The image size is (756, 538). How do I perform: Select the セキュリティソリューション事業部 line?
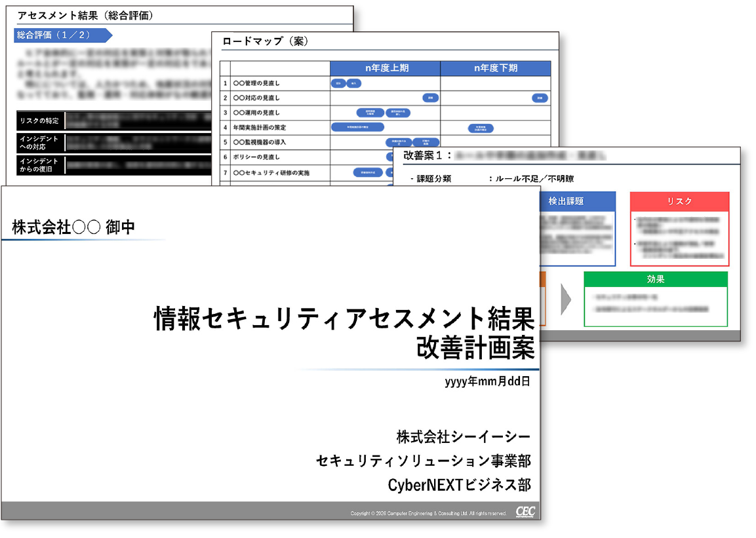424,461
